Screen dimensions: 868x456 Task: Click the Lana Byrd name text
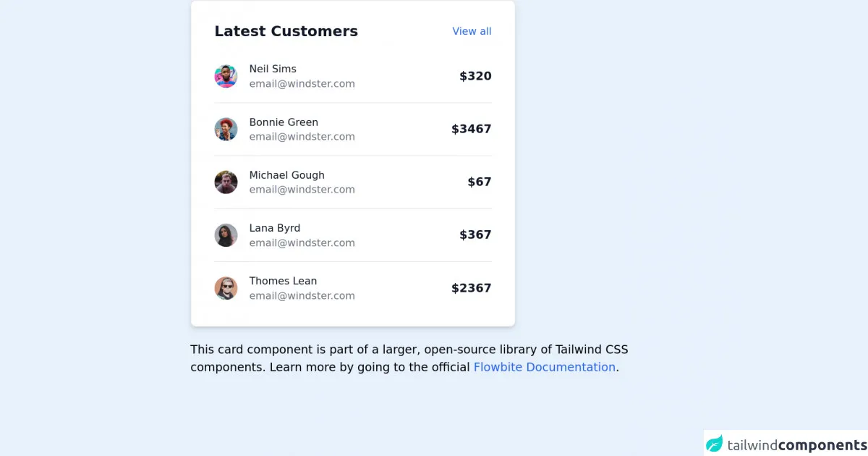(274, 228)
